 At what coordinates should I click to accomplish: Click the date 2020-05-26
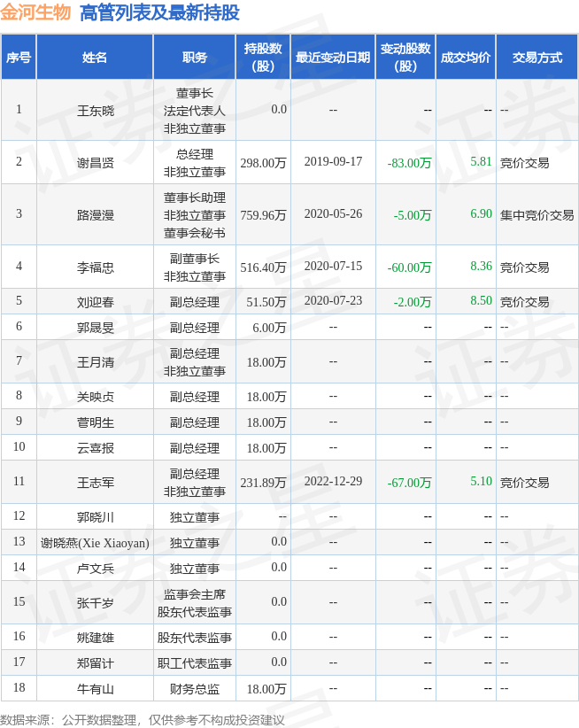click(333, 213)
